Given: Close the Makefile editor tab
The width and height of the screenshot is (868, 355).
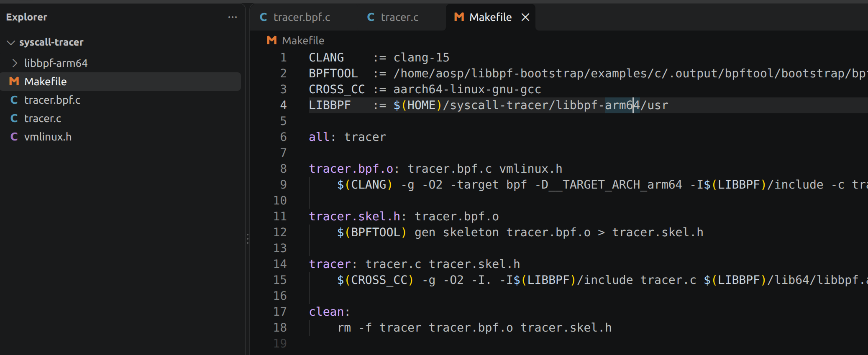Looking at the screenshot, I should tap(525, 17).
